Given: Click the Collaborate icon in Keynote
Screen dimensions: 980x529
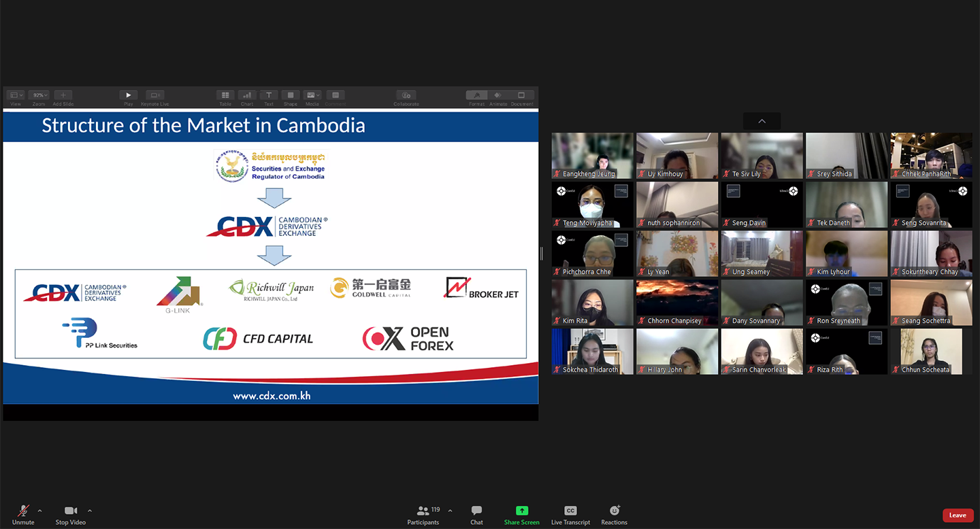Looking at the screenshot, I should coord(406,95).
